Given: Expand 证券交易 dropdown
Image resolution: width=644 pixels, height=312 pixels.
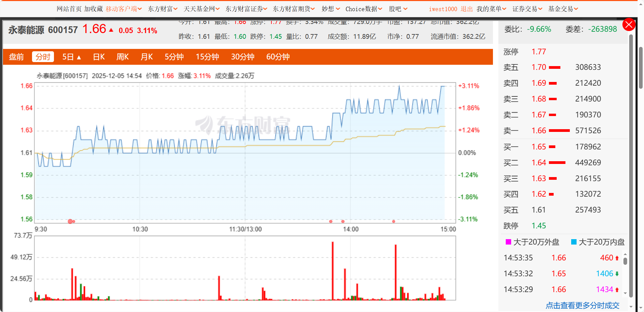Looking at the screenshot, I should coord(527,9).
